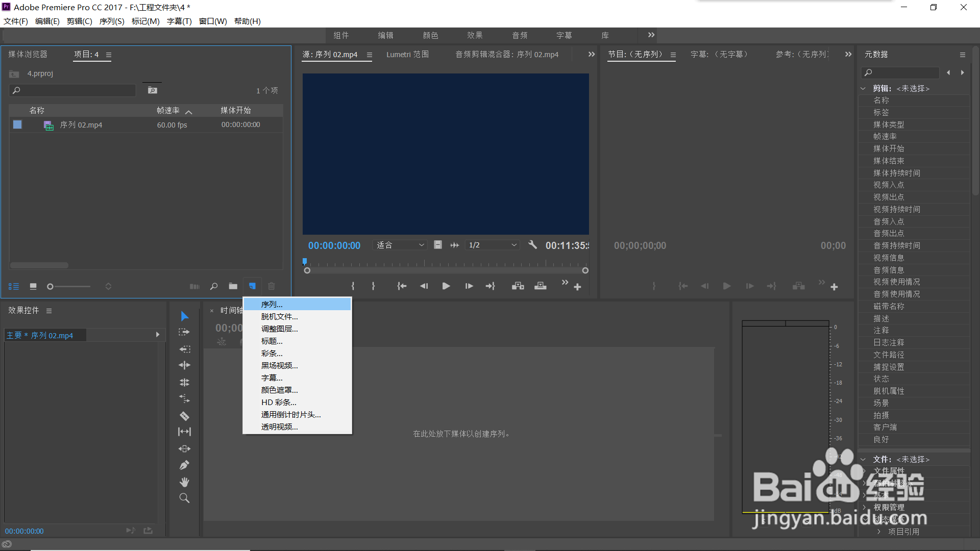Click the Automate to Sequence icon
The image size is (980, 551).
194,287
